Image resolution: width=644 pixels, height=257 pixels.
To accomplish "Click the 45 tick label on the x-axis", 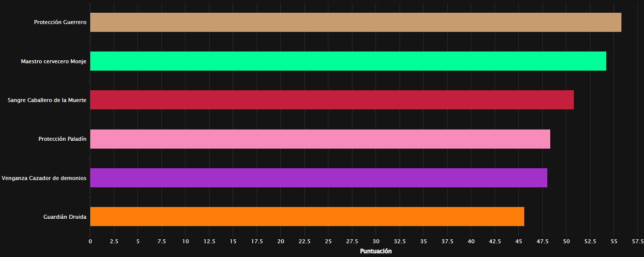I will pyautogui.click(x=518, y=242).
